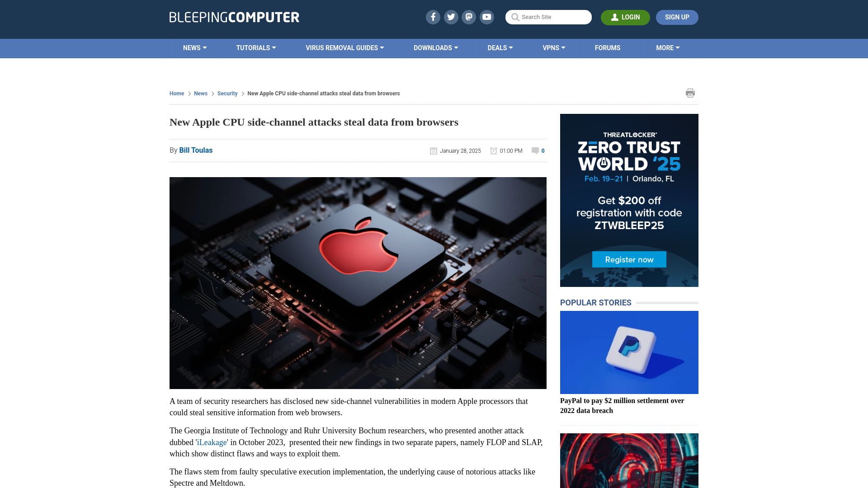Image resolution: width=868 pixels, height=488 pixels.
Task: Click the iLeakage hyperlink in article
Action: (x=212, y=442)
